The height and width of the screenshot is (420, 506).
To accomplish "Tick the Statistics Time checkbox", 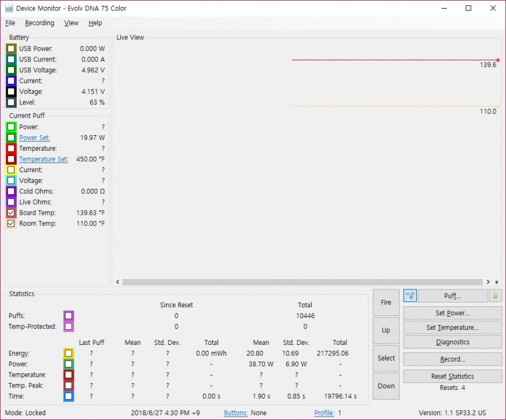I will pos(68,396).
